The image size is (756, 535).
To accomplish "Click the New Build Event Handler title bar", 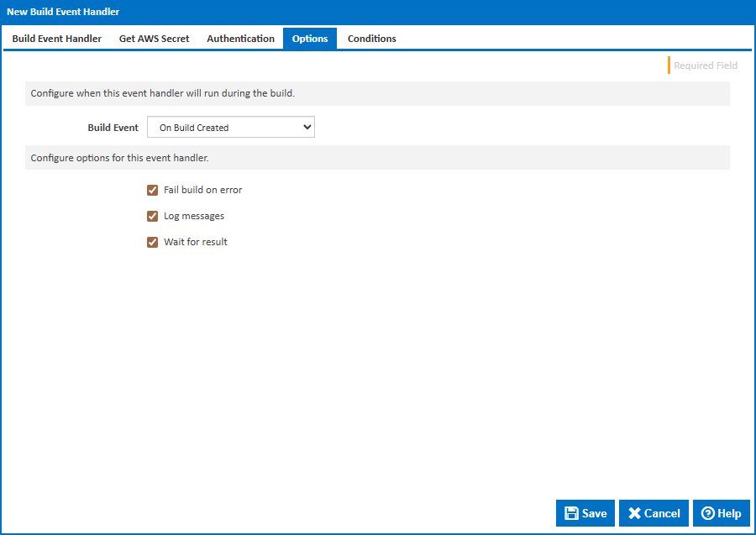I will [378, 12].
